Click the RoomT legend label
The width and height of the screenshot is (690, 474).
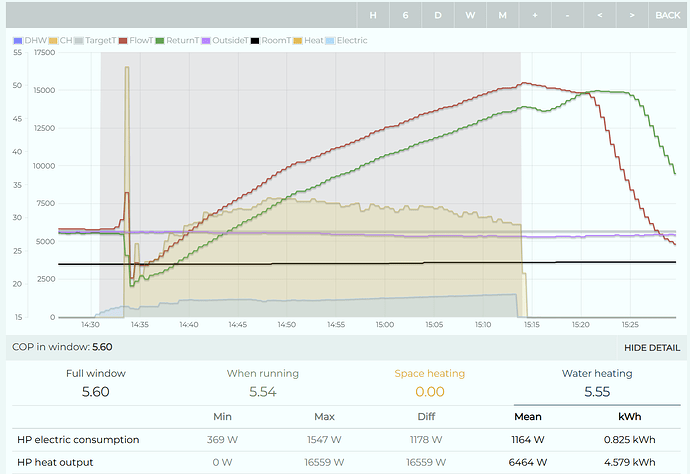[x=276, y=40]
